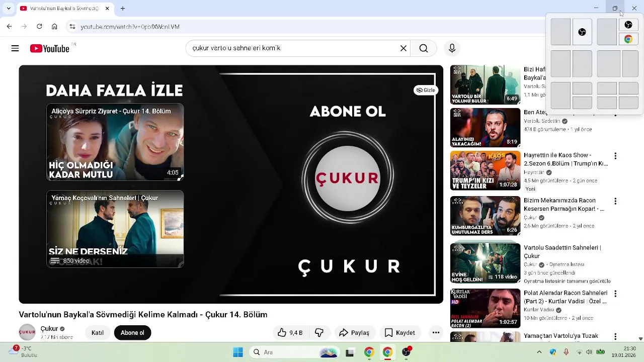Dislike the video with thumbs-down
Viewport: 644px width, 362px height.
[319, 332]
